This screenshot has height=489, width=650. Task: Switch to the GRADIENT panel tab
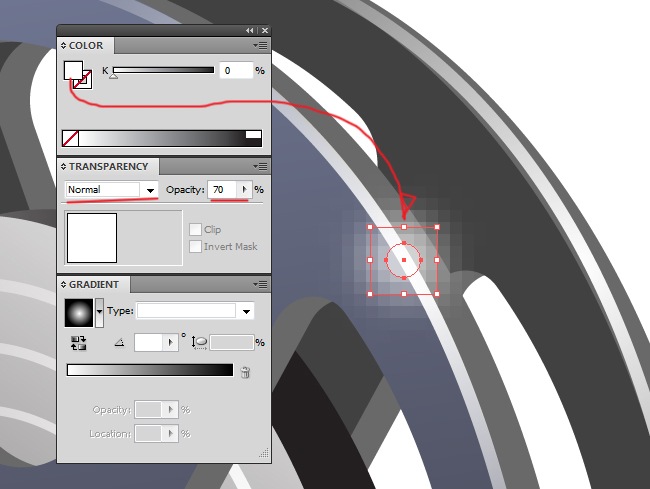(x=94, y=285)
